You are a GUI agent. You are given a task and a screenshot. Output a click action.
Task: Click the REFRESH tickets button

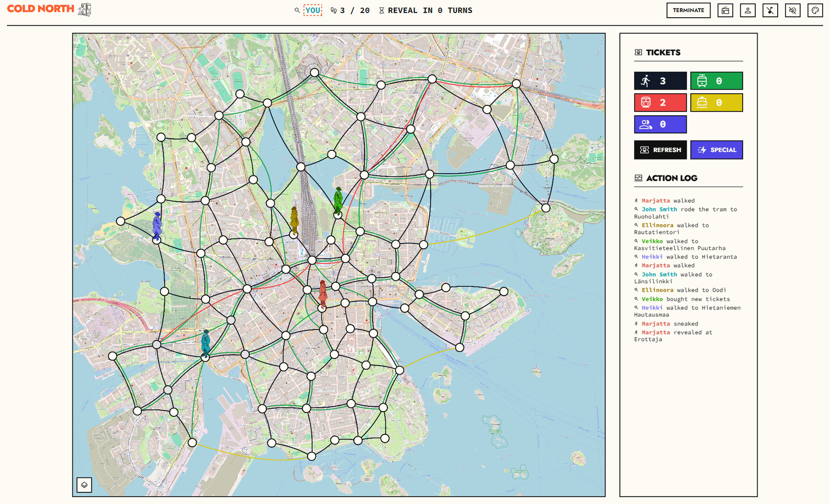coord(660,150)
